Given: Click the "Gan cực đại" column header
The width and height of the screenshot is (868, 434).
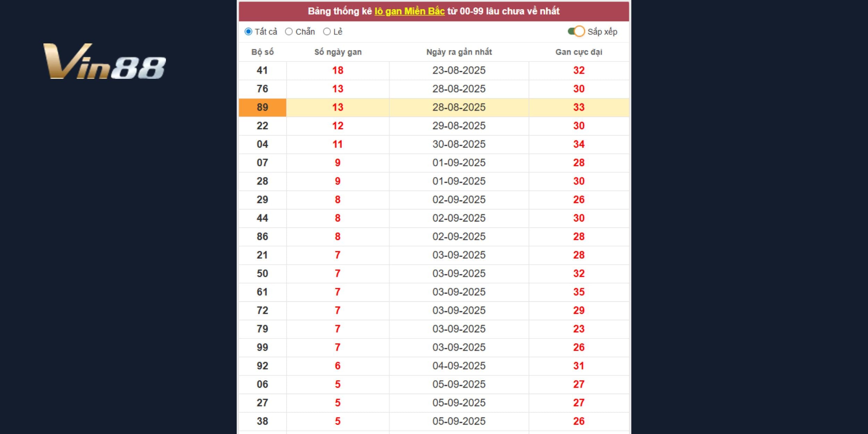Looking at the screenshot, I should coord(579,52).
